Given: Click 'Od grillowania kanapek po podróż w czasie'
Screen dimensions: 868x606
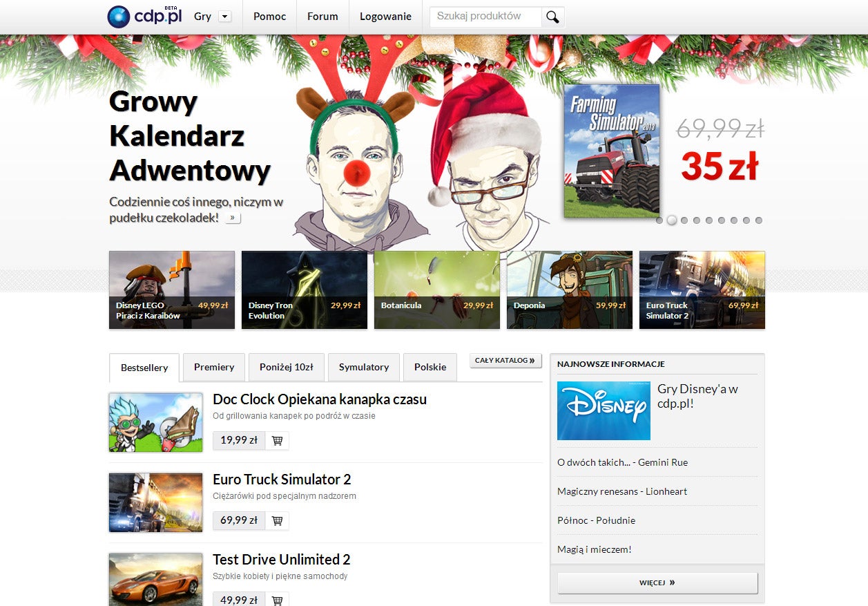Looking at the screenshot, I should pyautogui.click(x=294, y=416).
